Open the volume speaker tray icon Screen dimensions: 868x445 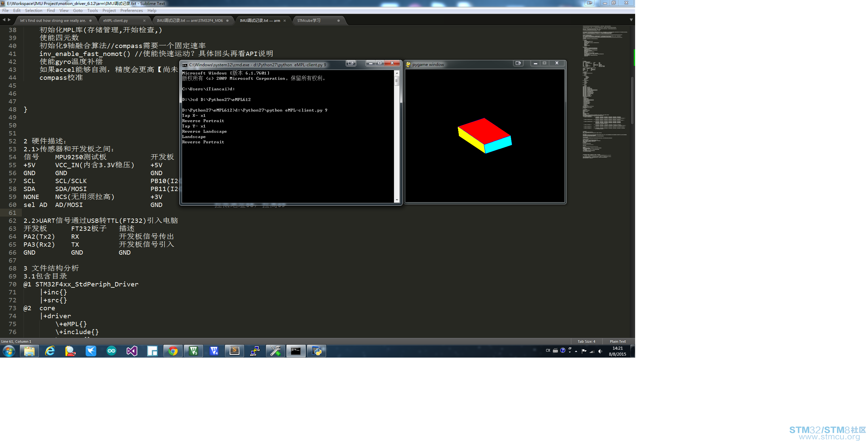point(600,351)
